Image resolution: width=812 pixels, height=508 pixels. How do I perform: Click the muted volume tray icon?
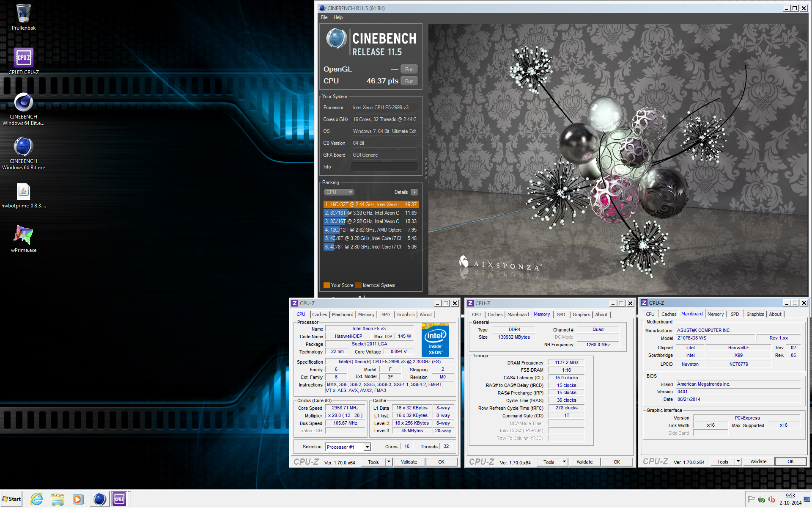click(x=771, y=499)
